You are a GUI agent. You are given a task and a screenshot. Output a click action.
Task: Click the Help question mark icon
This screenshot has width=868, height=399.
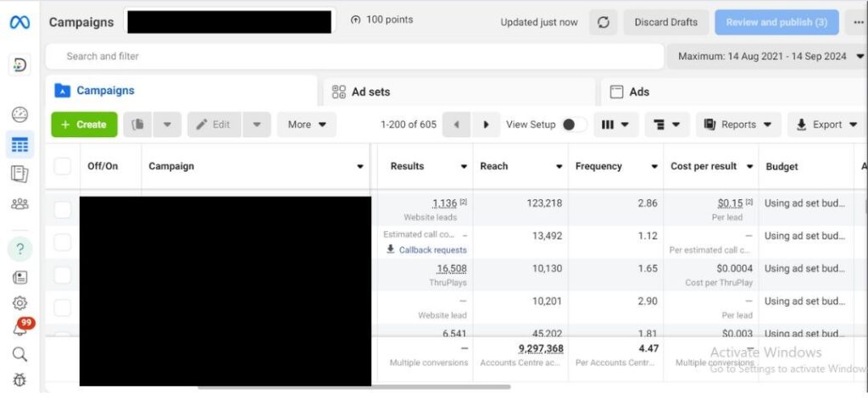pos(19,249)
